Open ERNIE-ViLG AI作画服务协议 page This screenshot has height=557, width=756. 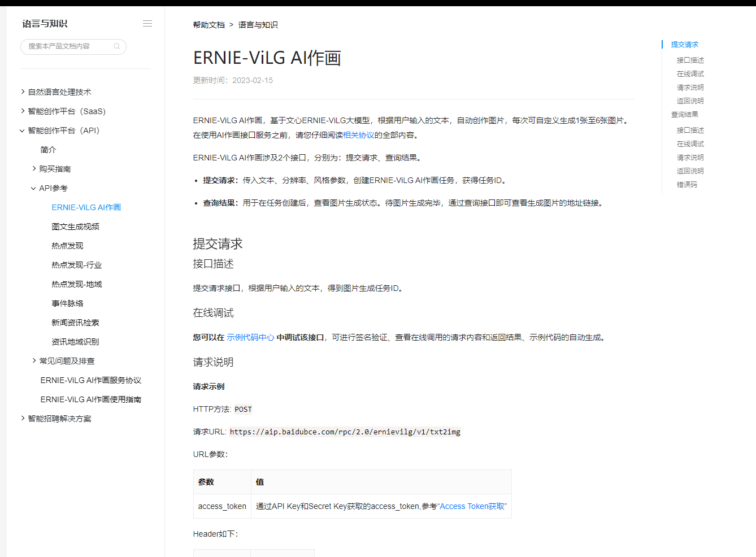90,380
